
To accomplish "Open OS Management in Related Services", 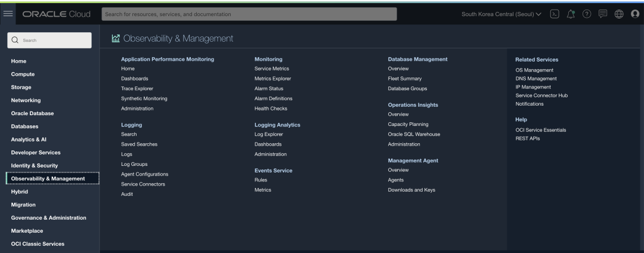I will pos(534,70).
